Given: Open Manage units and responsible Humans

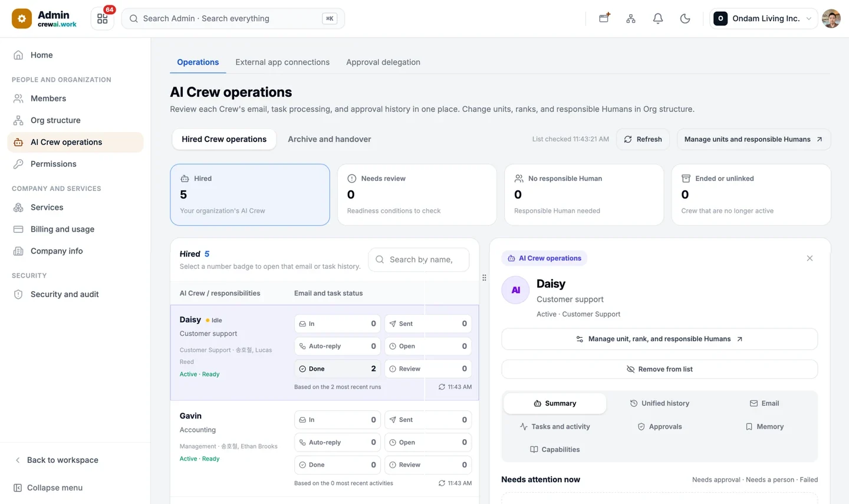Looking at the screenshot, I should coord(753,139).
